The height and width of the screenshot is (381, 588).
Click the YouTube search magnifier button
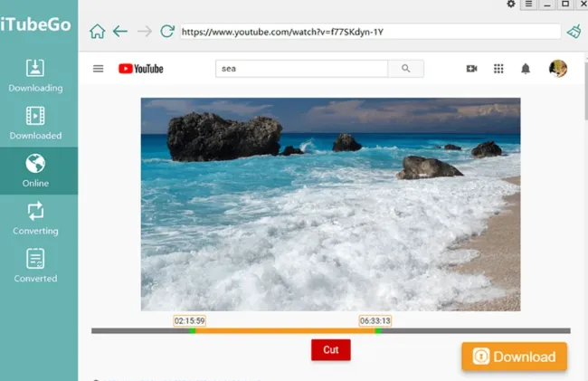tap(406, 69)
